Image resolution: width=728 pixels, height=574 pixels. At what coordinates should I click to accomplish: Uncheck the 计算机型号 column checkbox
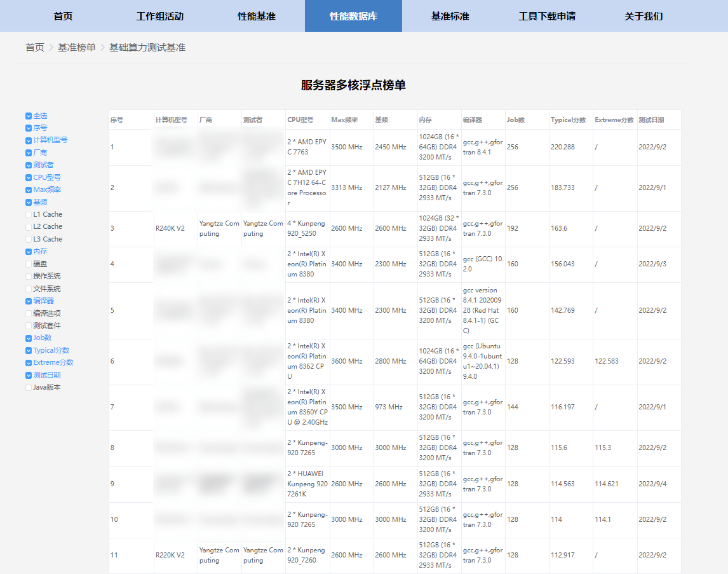(x=29, y=140)
